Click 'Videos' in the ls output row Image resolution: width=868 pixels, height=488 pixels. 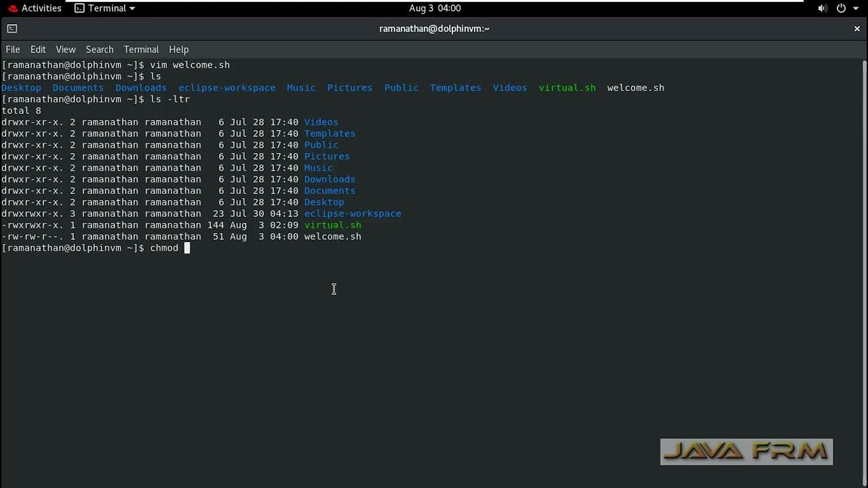click(x=510, y=88)
